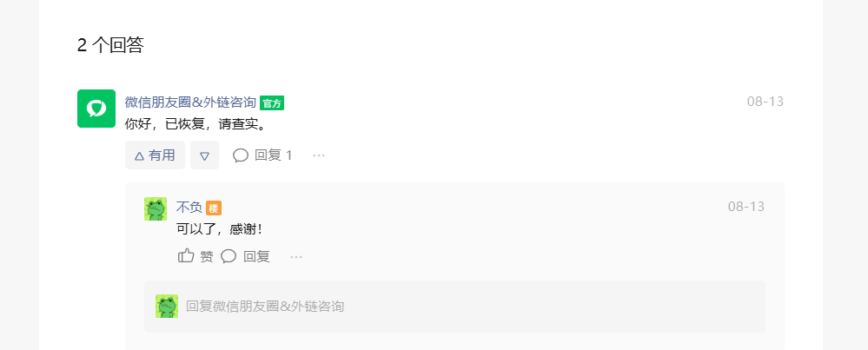The height and width of the screenshot is (350, 868).
Task: Open 微信朋友圈&外链咨询 author profile link
Action: (x=190, y=102)
